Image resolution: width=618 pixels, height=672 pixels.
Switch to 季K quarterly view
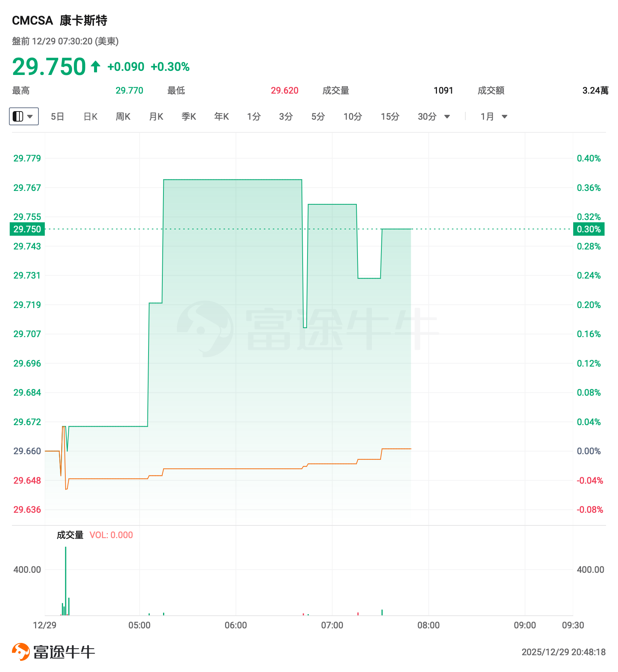(188, 117)
